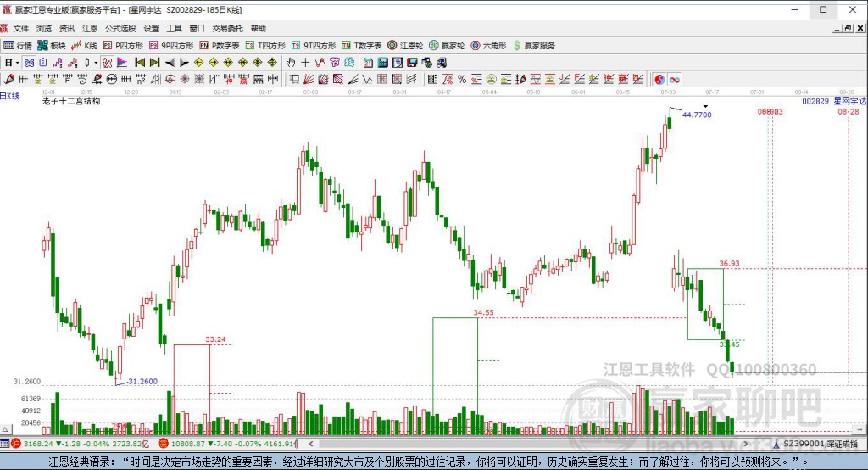
Task: Jump to last bar icon
Action: coord(155,63)
